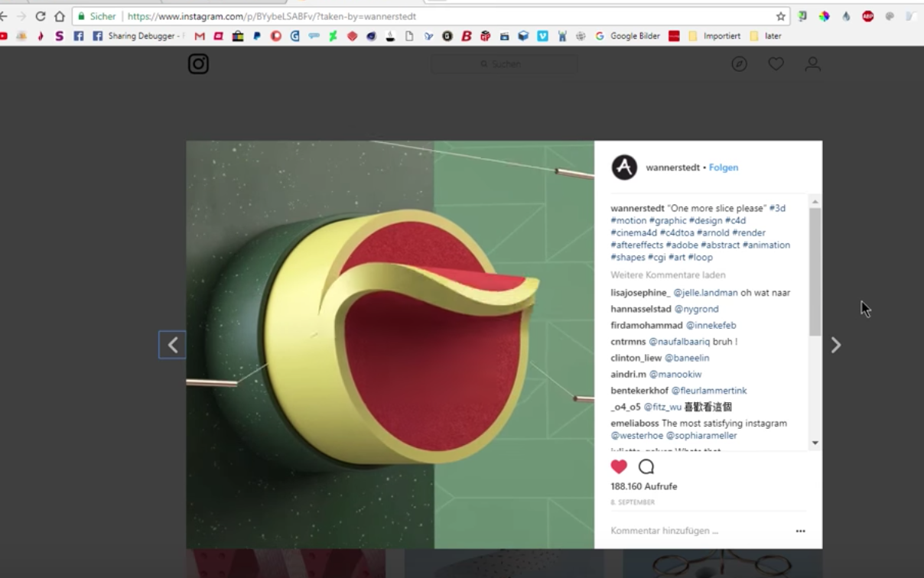The width and height of the screenshot is (924, 578).
Task: Follow wannerstedt via Folgen link
Action: [x=724, y=167]
